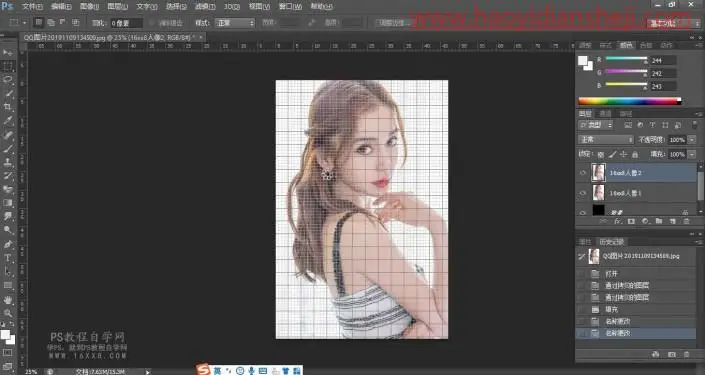This screenshot has height=375, width=705.
Task: Toggle visibility of the black background layer
Action: (583, 212)
